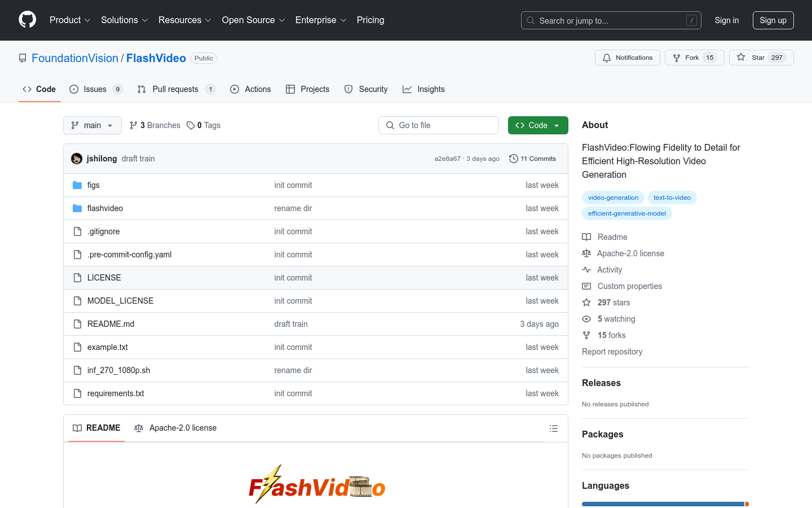Image resolution: width=812 pixels, height=508 pixels.
Task: Switch to the Issues tab
Action: (96, 89)
